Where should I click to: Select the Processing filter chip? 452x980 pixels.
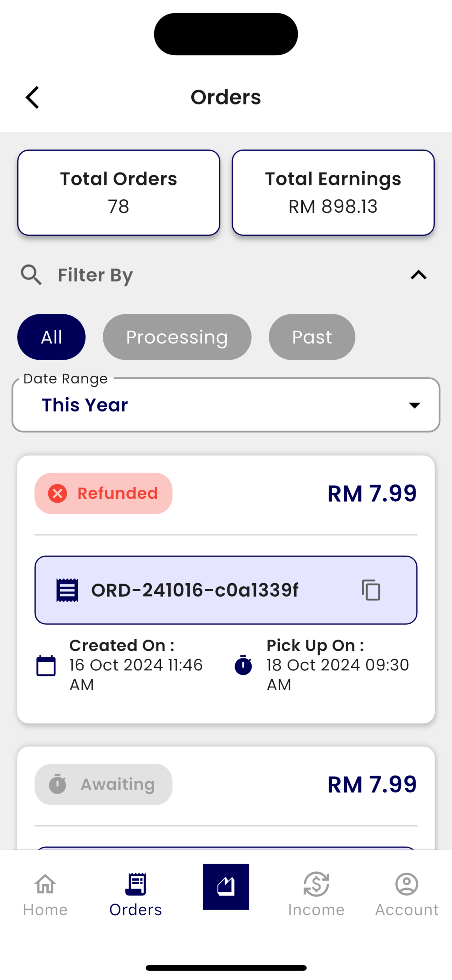(177, 337)
